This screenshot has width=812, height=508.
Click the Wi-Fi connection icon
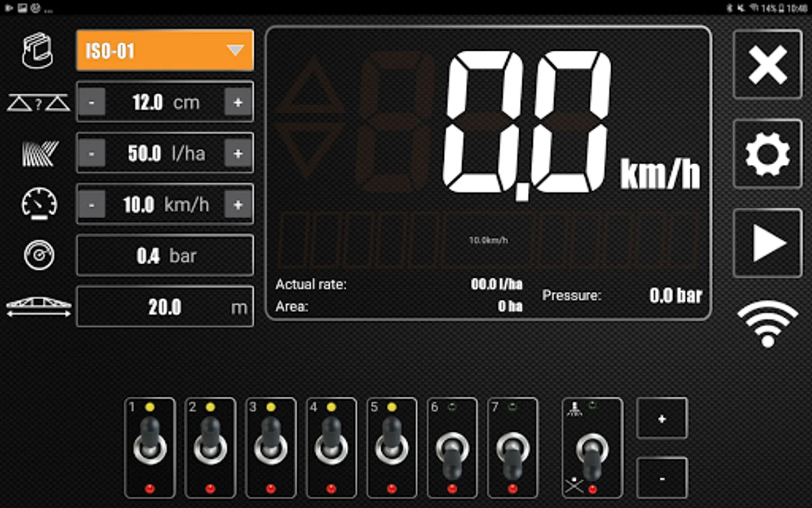point(767,323)
